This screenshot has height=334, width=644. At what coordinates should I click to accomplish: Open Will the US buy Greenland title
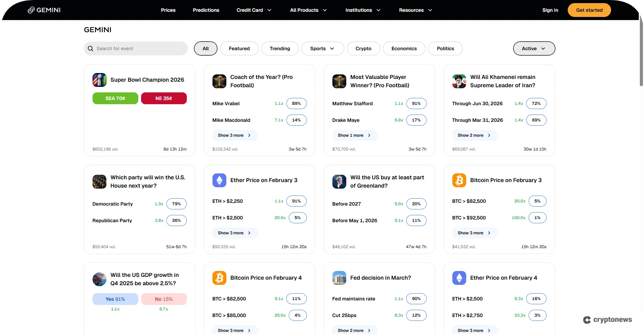point(387,182)
